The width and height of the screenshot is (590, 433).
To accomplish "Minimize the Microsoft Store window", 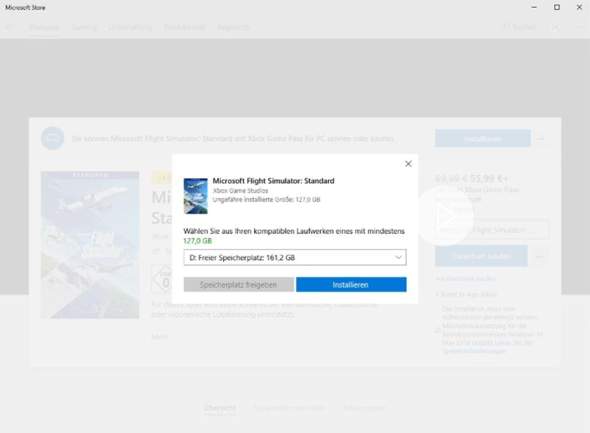I will (534, 7).
